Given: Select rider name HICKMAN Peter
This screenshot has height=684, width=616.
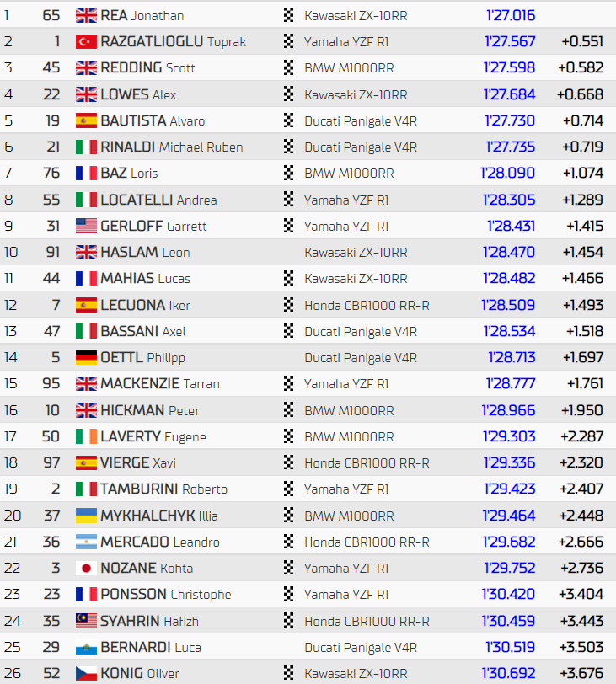Looking at the screenshot, I should coord(150,410).
